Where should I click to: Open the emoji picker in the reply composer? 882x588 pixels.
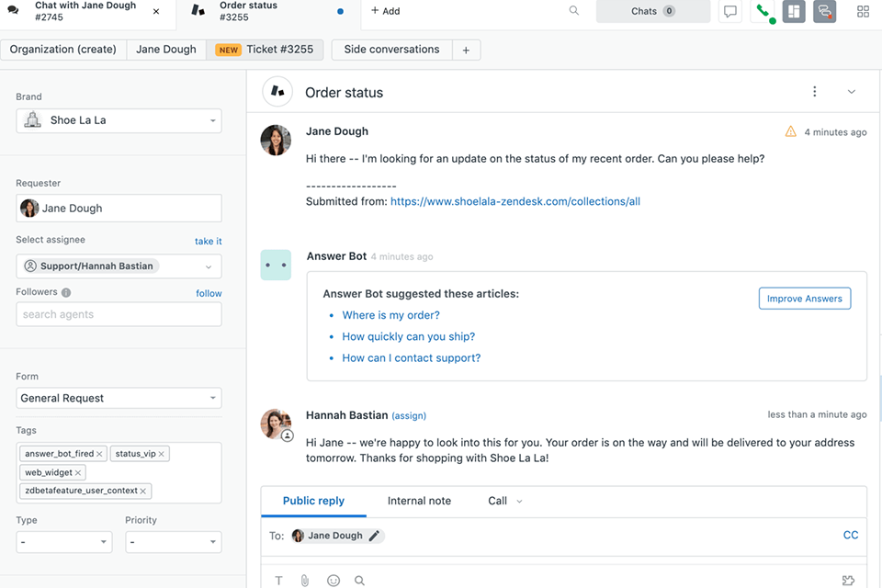(332, 580)
